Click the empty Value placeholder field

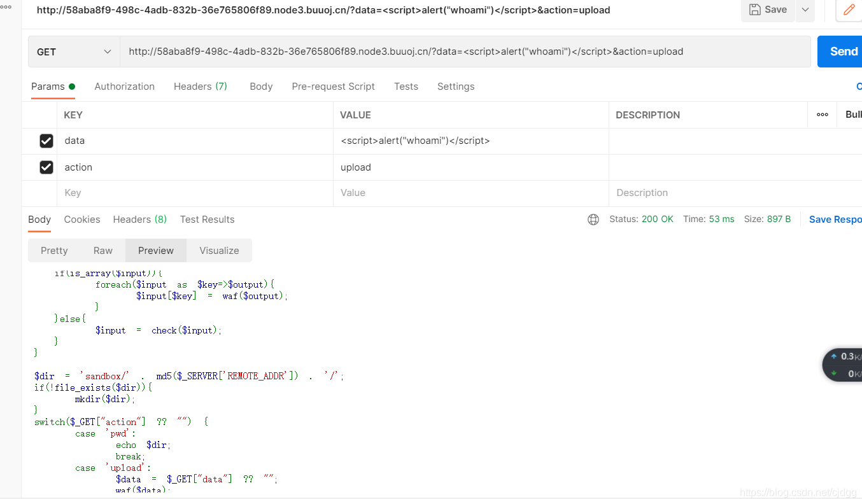[471, 193]
